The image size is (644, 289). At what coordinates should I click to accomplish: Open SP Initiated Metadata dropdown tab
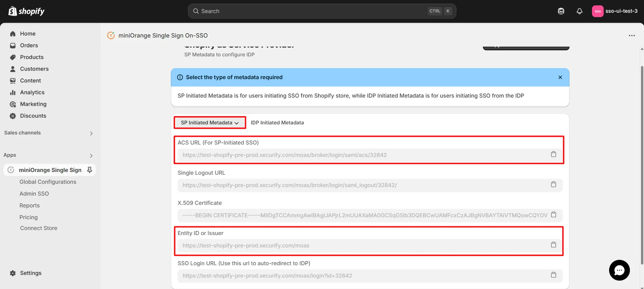tap(210, 123)
